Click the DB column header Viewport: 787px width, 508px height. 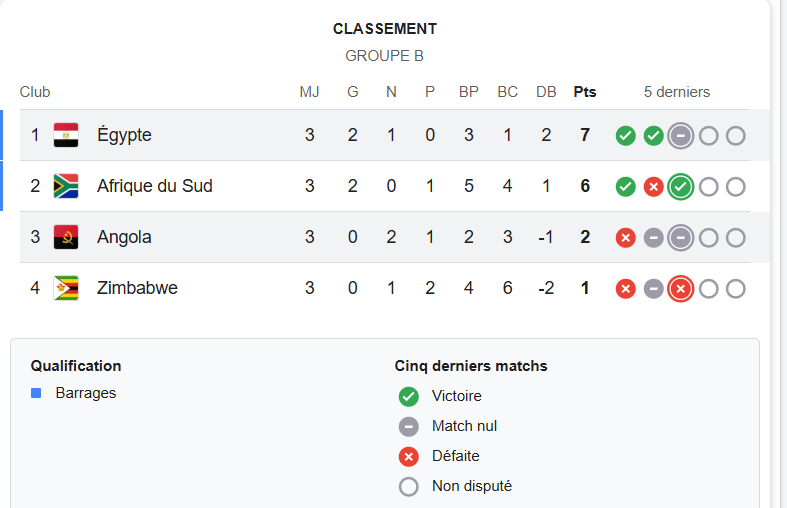546,92
